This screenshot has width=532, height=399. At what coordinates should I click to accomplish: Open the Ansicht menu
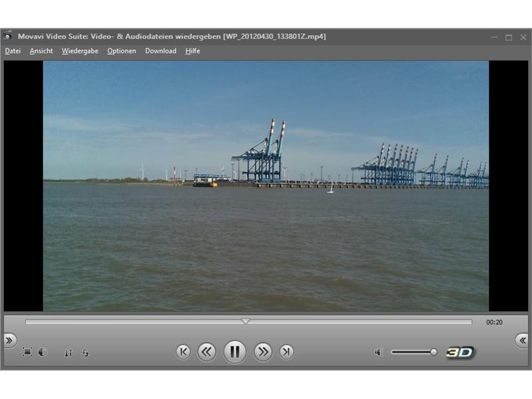click(x=41, y=51)
